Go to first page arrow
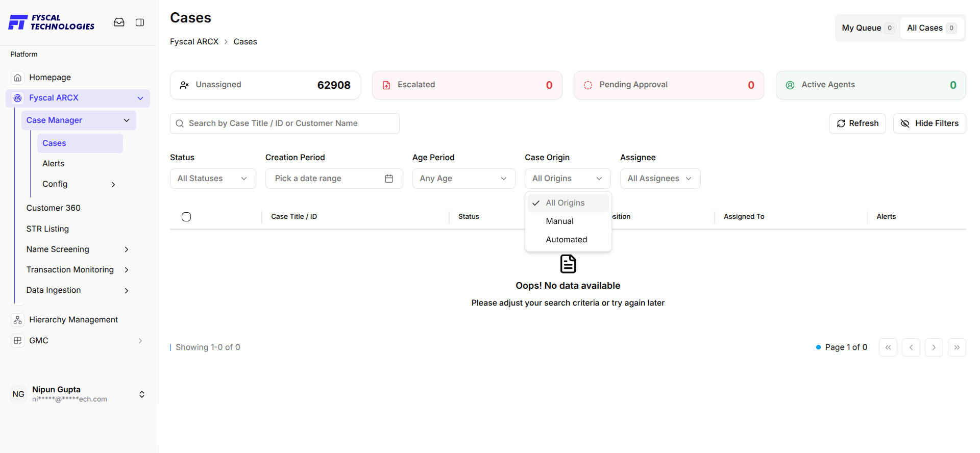Screen dimensions: 980x453 click(x=888, y=347)
